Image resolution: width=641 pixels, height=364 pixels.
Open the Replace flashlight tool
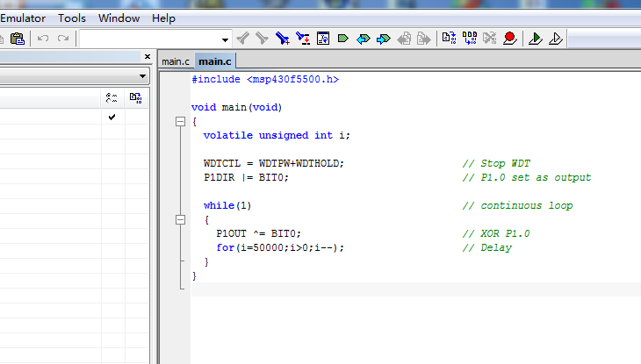pos(303,39)
